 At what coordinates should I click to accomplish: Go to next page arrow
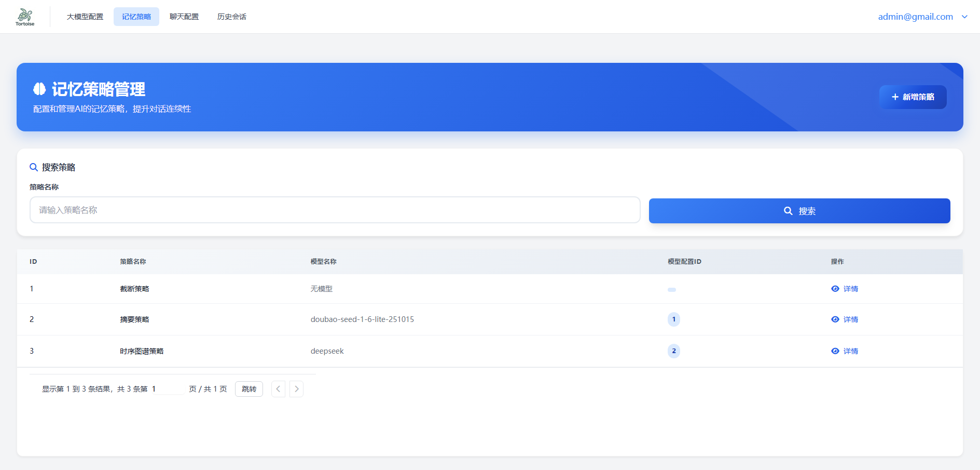tap(296, 389)
